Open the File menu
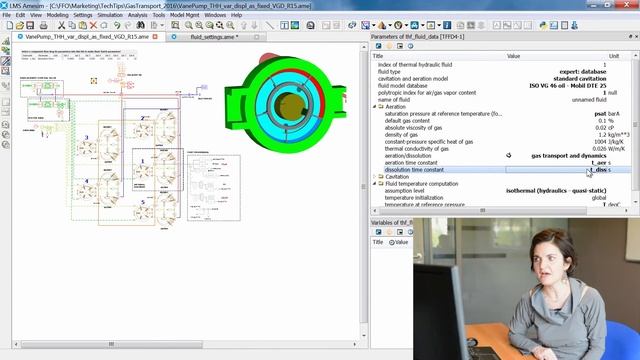The height and width of the screenshot is (360, 640). click(7, 15)
